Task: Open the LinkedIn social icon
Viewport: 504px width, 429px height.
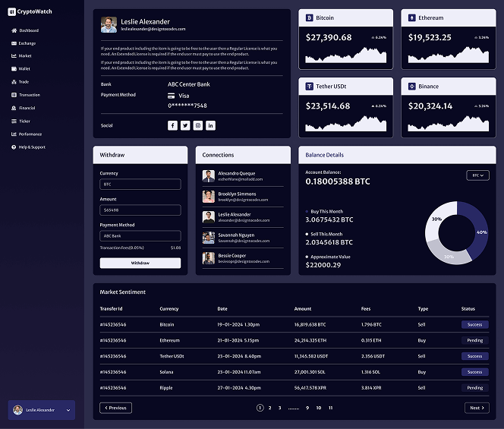Action: 210,125
